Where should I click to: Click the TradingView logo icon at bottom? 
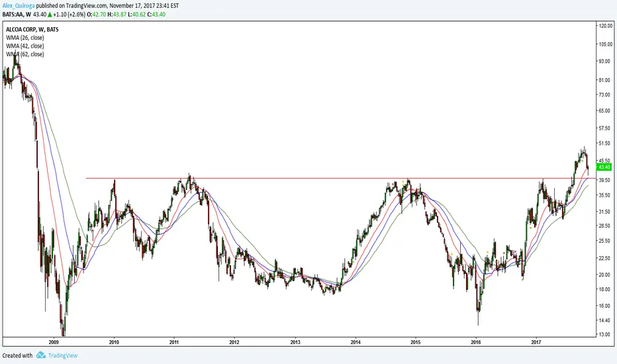tap(40, 355)
